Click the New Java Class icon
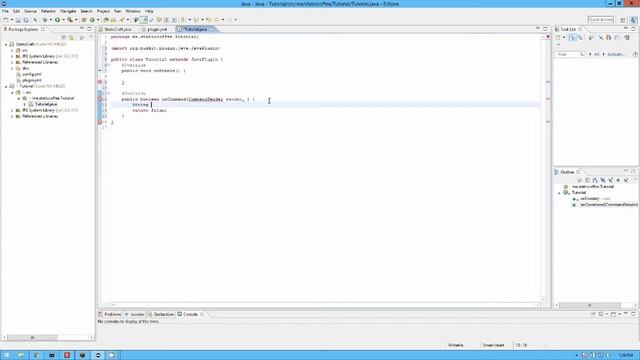The image size is (640, 360). point(92,20)
